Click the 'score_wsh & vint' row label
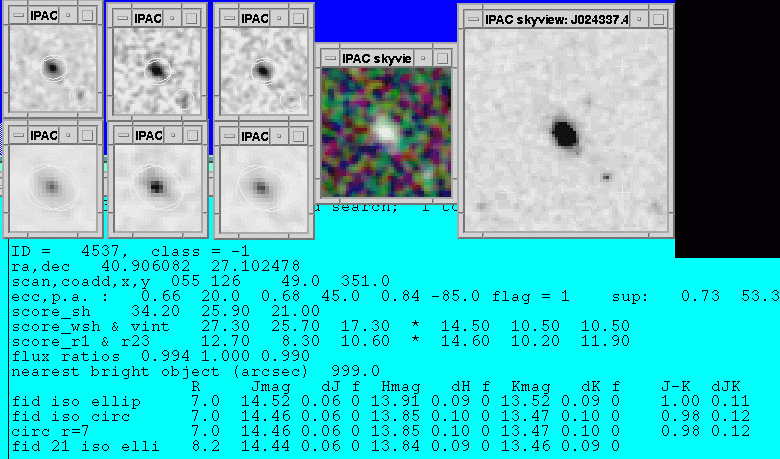This screenshot has width=780, height=459. [91, 327]
